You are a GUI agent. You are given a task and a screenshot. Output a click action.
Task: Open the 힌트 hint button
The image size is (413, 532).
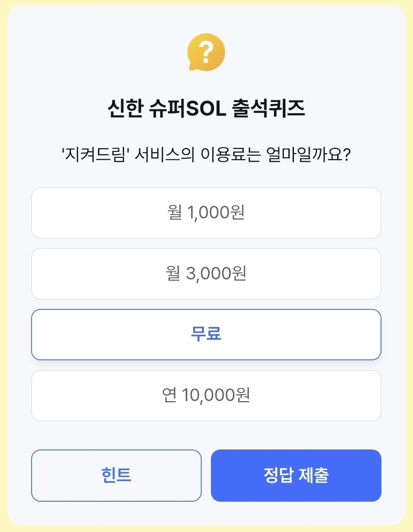click(116, 475)
